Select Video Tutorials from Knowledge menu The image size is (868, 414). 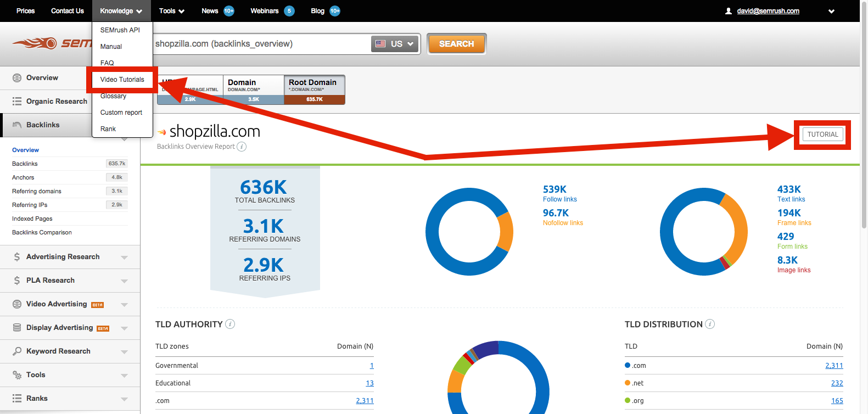[x=122, y=80]
